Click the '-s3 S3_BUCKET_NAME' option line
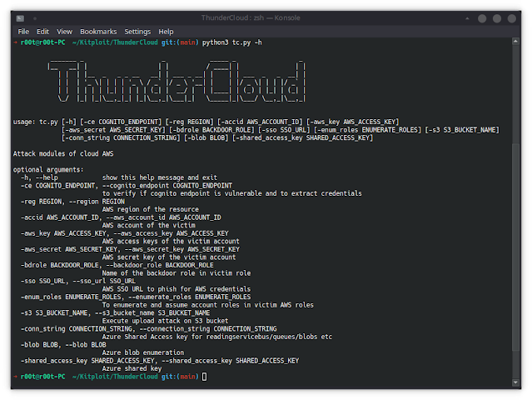The width and height of the screenshot is (532, 400). pyautogui.click(x=116, y=313)
